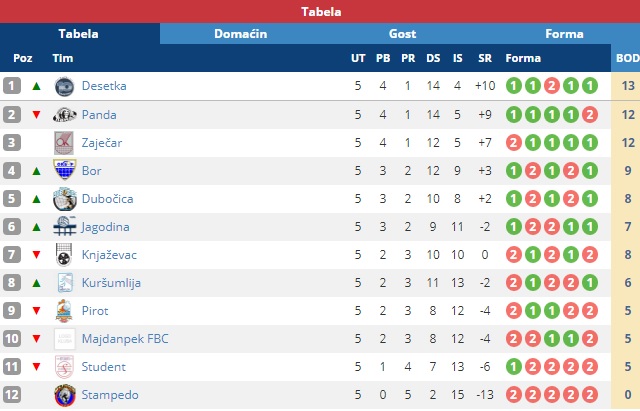Click the Dubočica club logo
Image resolution: width=640 pixels, height=411 pixels.
point(64,199)
